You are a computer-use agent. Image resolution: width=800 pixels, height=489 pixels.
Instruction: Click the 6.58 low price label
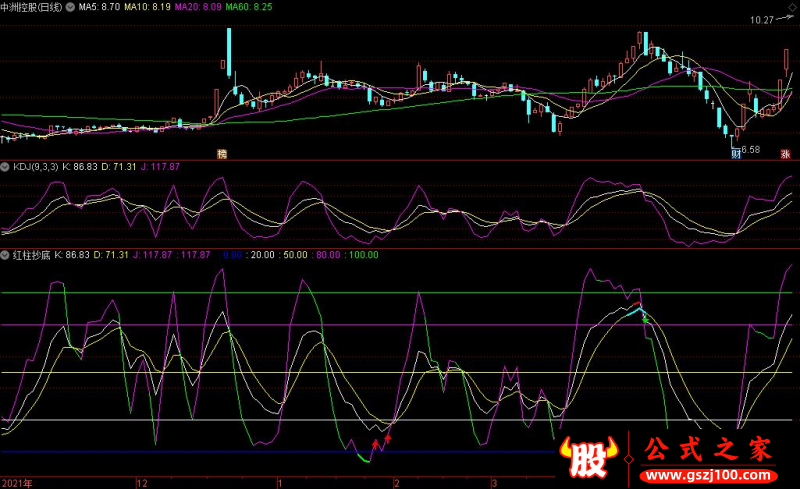click(x=751, y=150)
